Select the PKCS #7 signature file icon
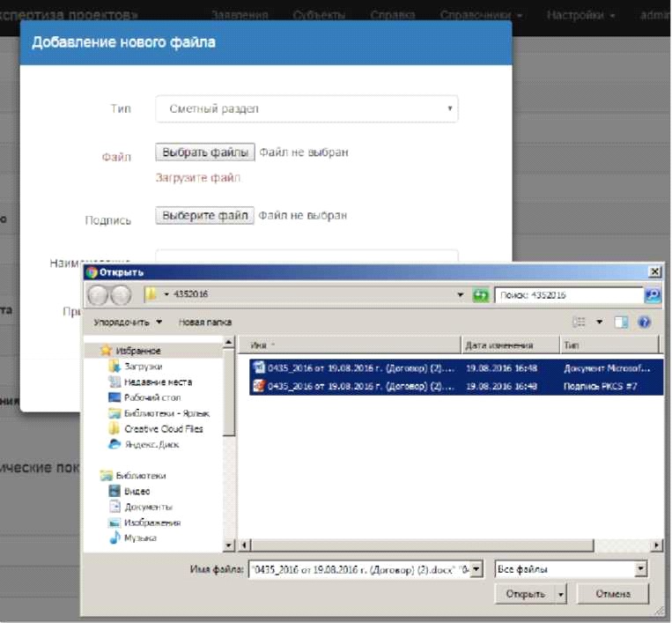The width and height of the screenshot is (672, 623). [x=258, y=386]
